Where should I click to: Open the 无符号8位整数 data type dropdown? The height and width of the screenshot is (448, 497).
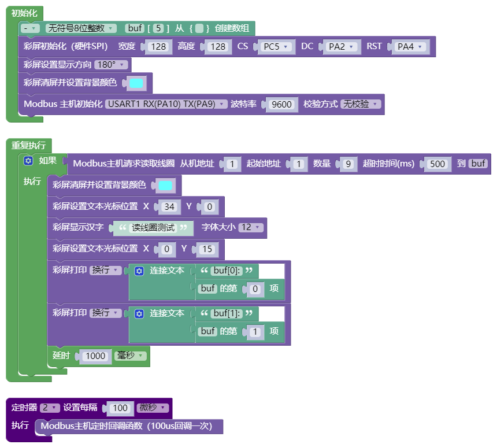(81, 28)
